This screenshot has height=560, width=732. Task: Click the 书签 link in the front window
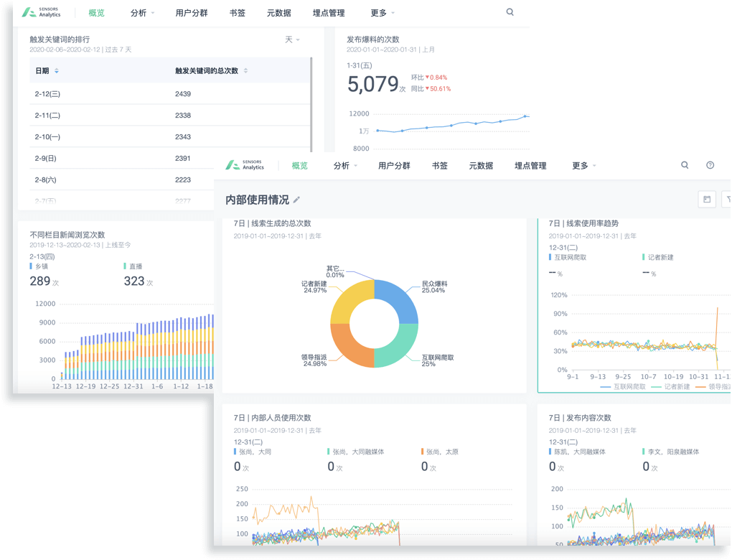pos(440,166)
